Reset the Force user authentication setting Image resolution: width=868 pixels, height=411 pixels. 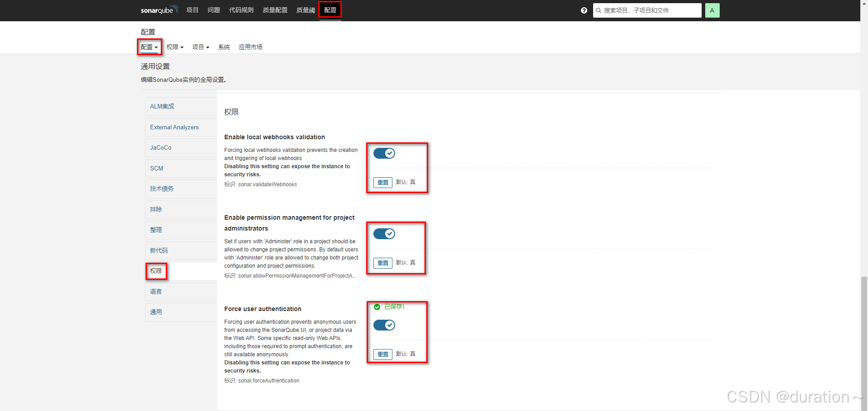(382, 354)
